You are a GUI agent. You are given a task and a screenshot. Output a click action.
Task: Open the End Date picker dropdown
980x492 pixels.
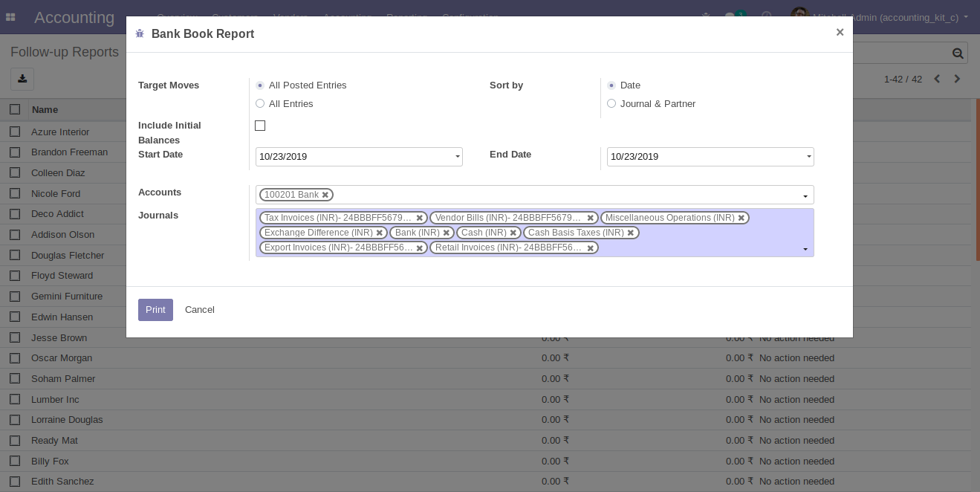[x=808, y=157]
